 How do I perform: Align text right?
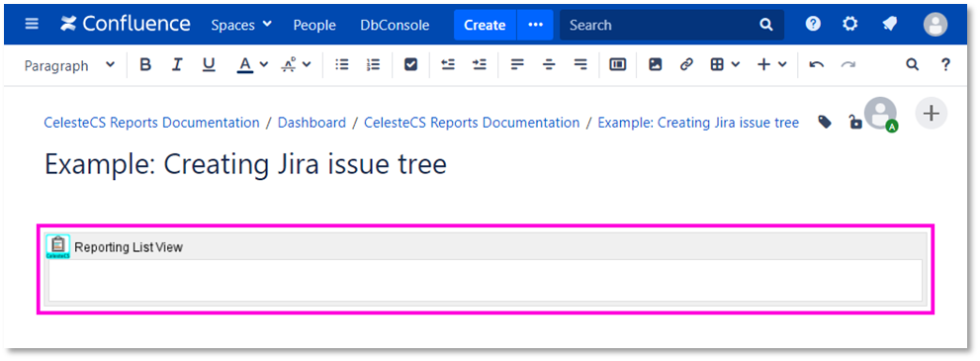[x=580, y=65]
